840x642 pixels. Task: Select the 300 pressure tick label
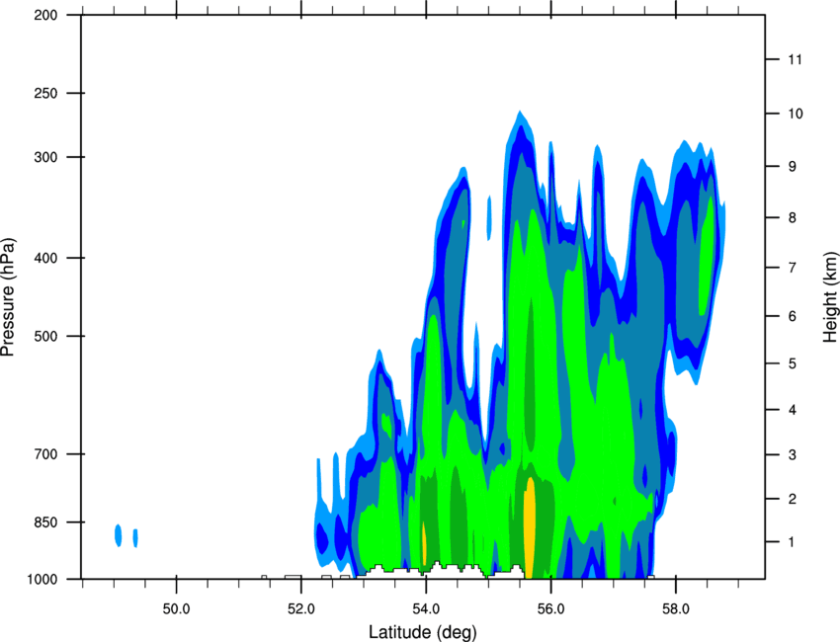[45, 157]
